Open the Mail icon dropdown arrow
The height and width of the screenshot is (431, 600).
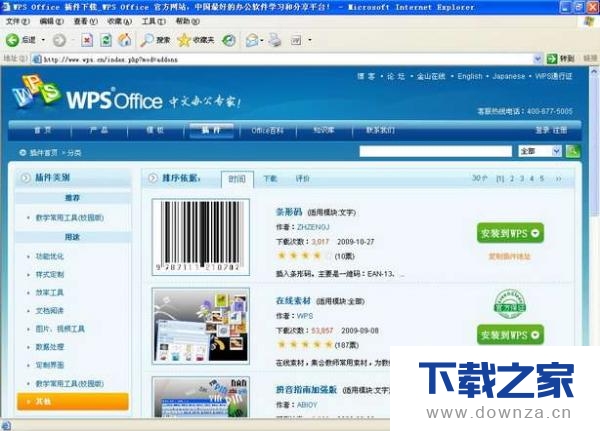262,40
